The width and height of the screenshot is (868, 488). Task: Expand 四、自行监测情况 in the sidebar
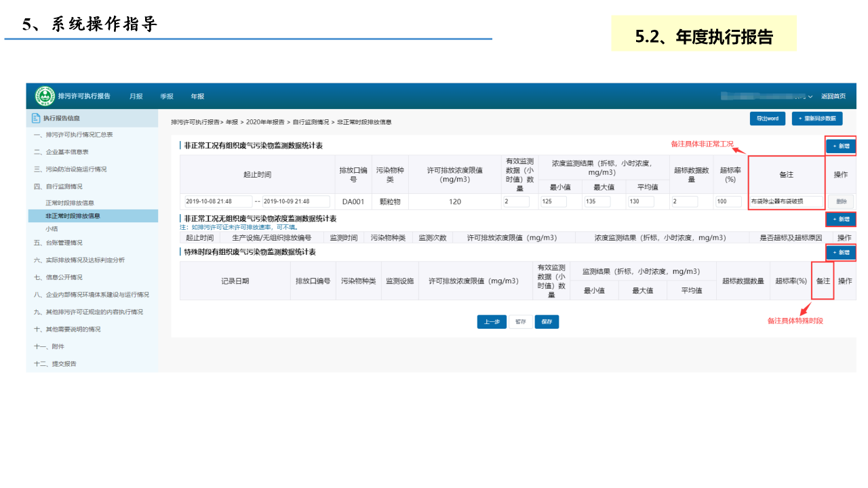(x=58, y=186)
